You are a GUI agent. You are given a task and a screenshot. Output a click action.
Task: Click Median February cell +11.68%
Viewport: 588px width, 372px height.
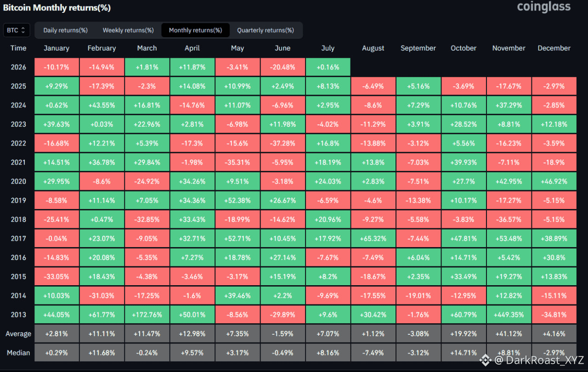point(102,353)
